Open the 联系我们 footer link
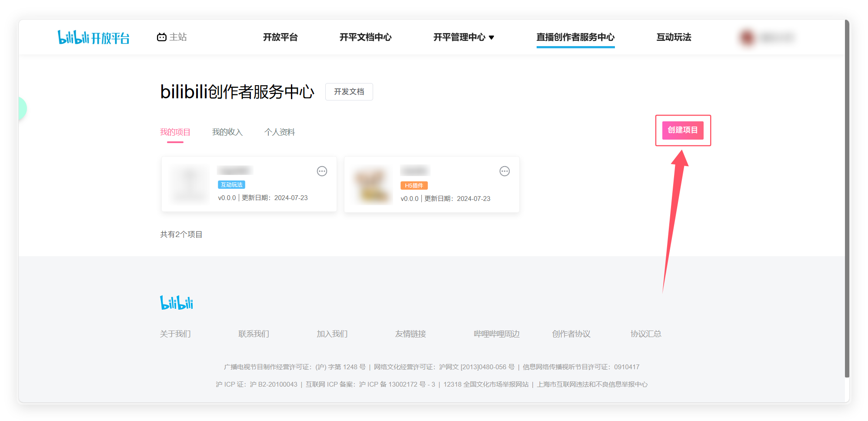 click(x=254, y=334)
